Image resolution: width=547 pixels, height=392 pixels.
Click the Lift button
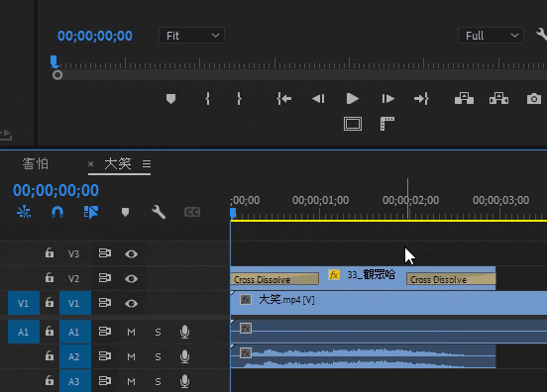464,99
